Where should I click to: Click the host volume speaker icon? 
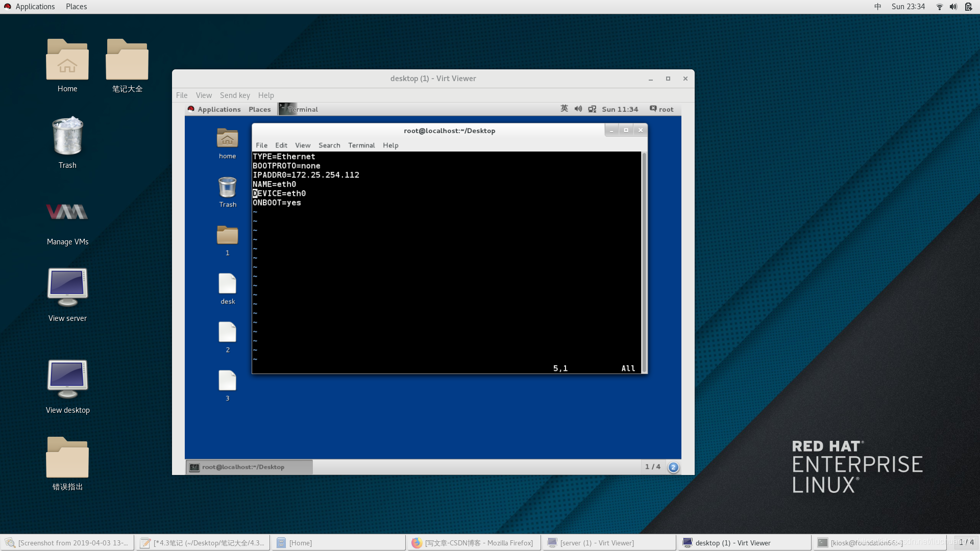click(x=953, y=7)
